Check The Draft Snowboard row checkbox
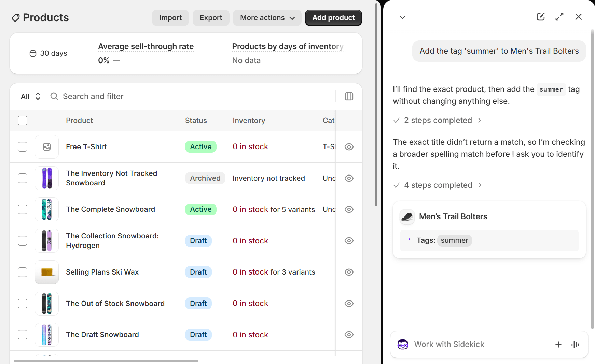Screen dimensions: 595x364 click(x=23, y=335)
